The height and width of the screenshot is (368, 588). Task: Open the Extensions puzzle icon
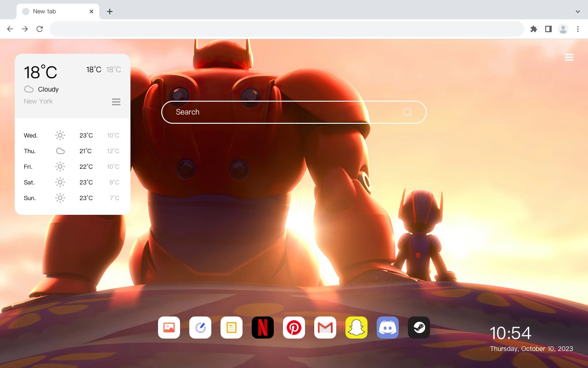[x=534, y=29]
